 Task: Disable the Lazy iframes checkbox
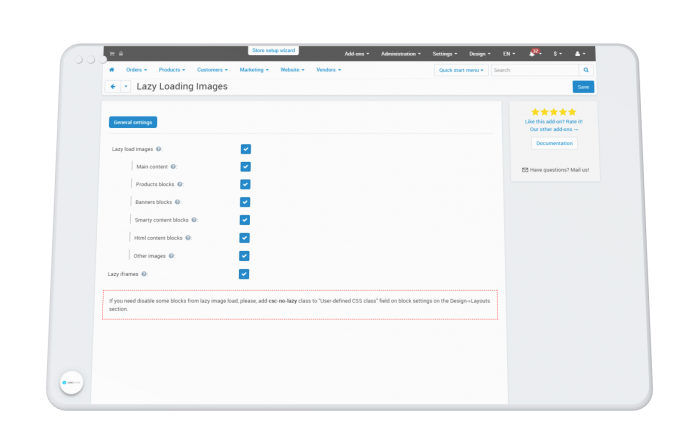tap(244, 274)
